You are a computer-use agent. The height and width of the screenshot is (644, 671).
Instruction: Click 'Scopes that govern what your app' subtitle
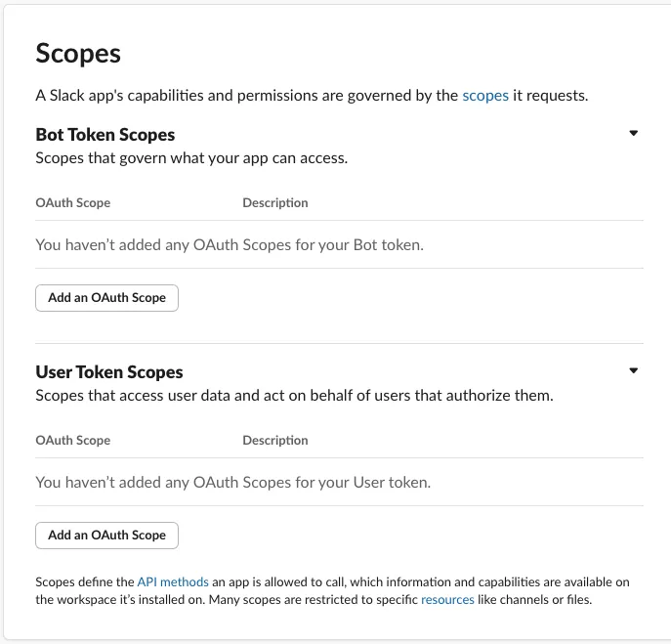pyautogui.click(x=190, y=157)
